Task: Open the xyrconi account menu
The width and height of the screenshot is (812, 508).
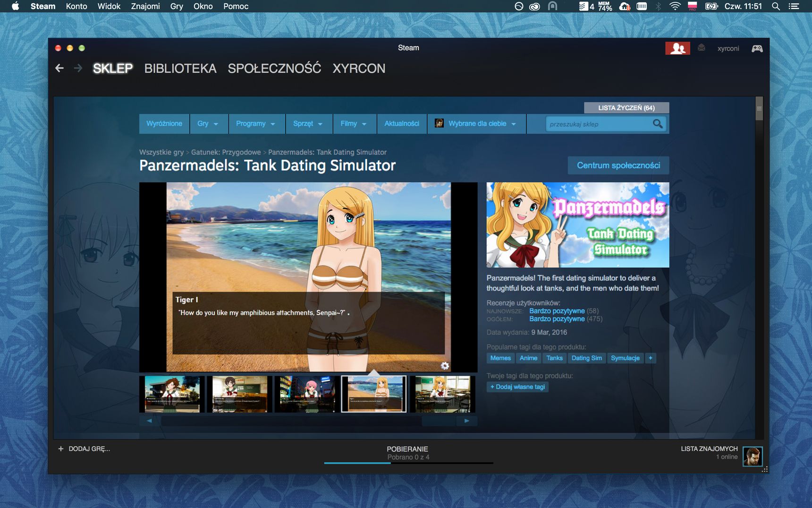Action: pos(728,48)
